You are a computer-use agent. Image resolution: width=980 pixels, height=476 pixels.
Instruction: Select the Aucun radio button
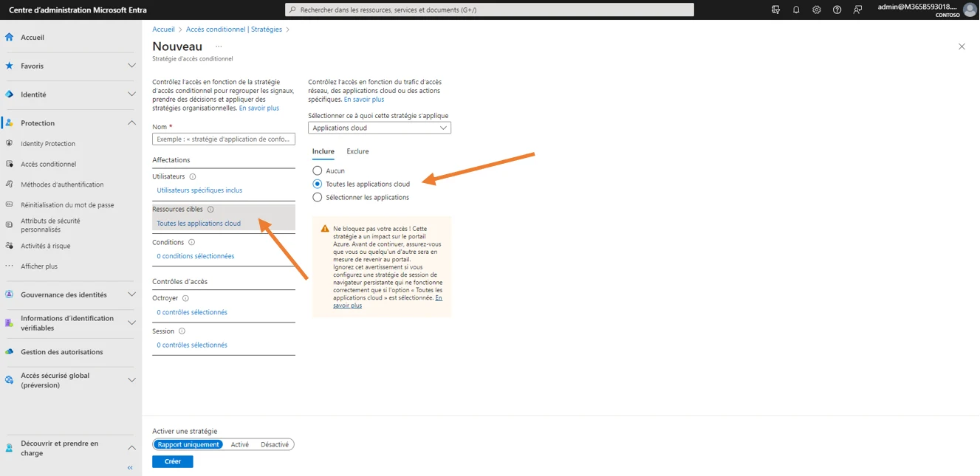click(x=318, y=170)
